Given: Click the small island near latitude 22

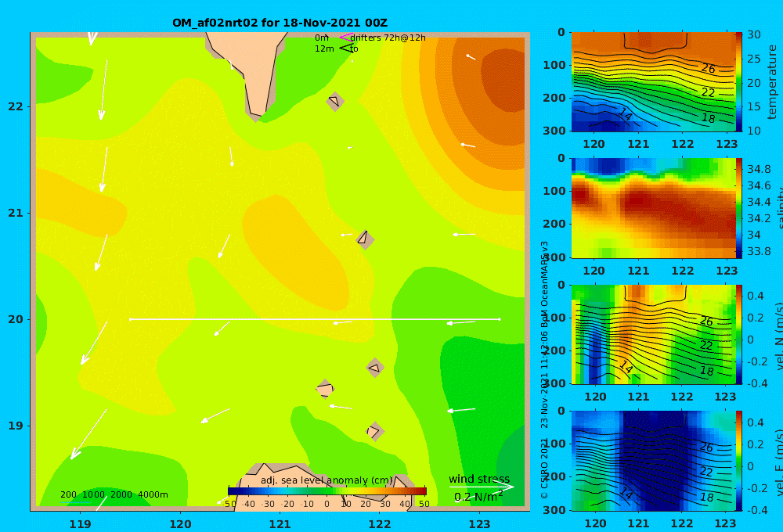Looking at the screenshot, I should [335, 101].
